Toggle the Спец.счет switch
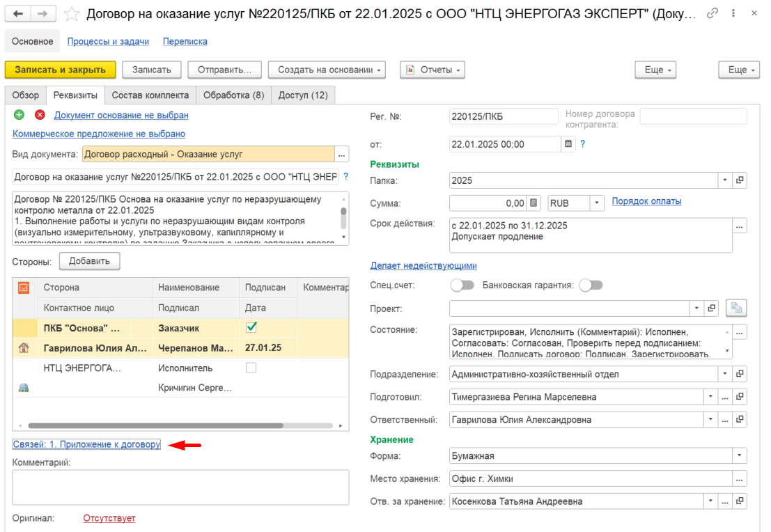This screenshot has width=771, height=532. [x=462, y=285]
